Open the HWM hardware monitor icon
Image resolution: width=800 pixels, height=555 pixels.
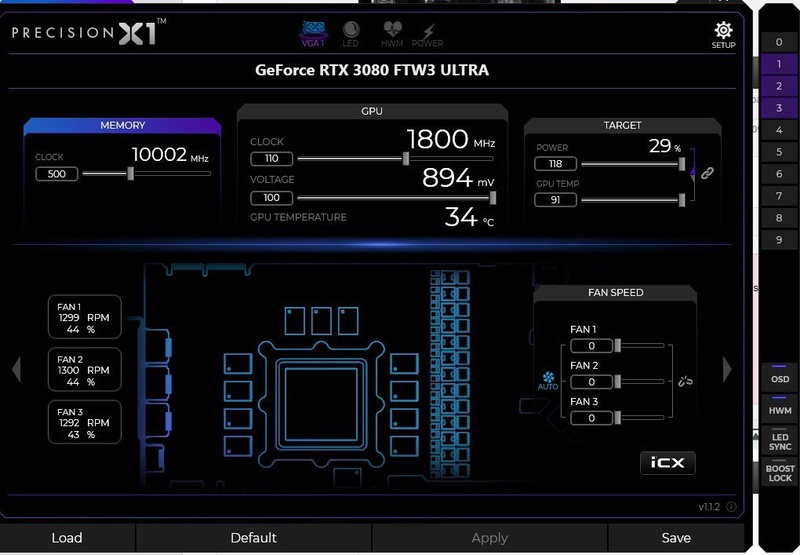(x=392, y=34)
